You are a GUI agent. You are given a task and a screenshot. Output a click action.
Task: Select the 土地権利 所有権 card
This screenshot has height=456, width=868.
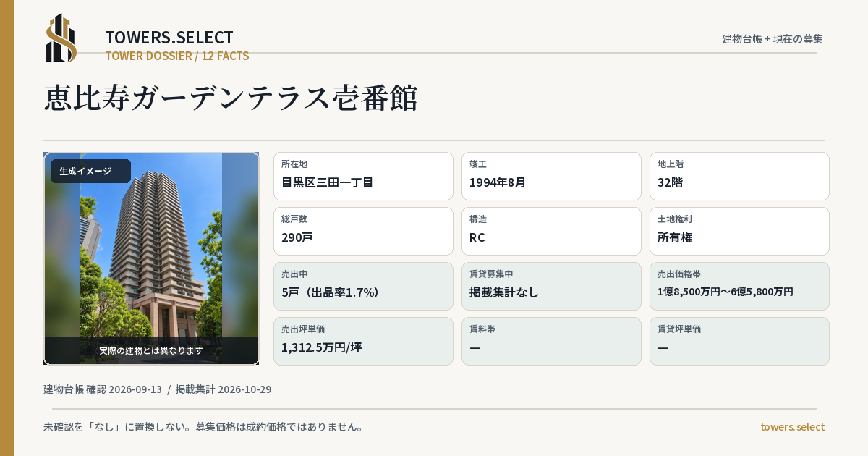[739, 231]
